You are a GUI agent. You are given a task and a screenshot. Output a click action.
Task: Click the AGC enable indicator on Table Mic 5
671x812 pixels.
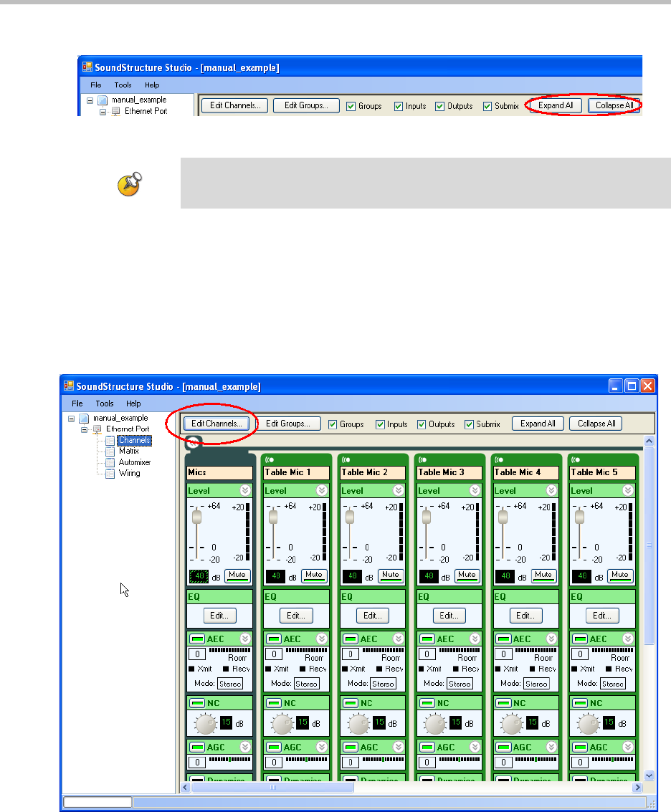[579, 747]
